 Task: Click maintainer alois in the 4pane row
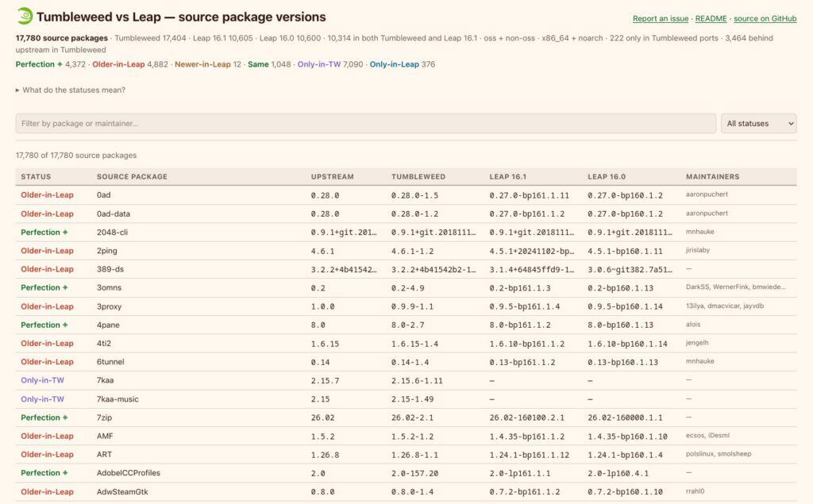coord(693,325)
